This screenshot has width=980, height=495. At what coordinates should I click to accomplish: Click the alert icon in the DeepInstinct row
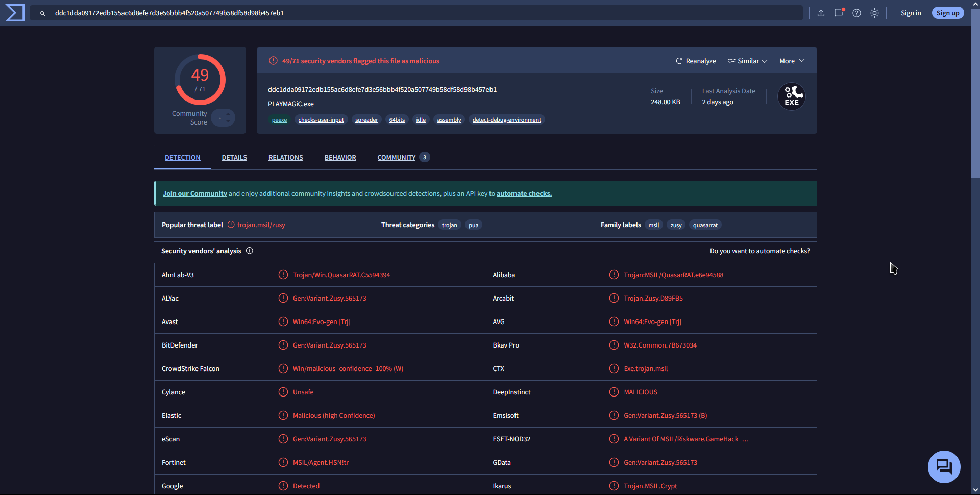pos(614,392)
